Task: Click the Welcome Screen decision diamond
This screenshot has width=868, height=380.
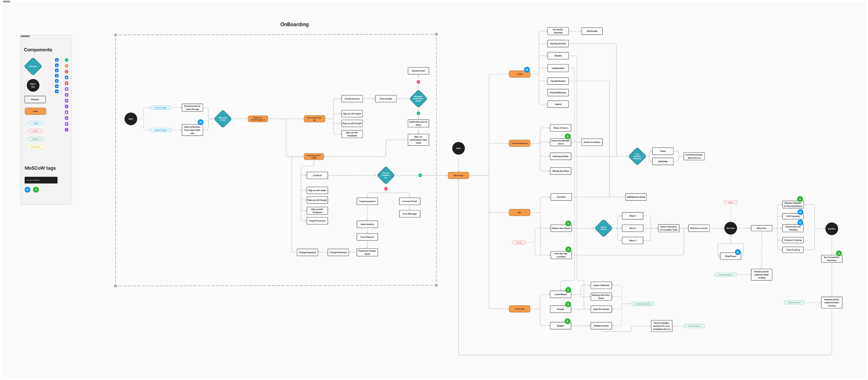Action: click(x=223, y=119)
